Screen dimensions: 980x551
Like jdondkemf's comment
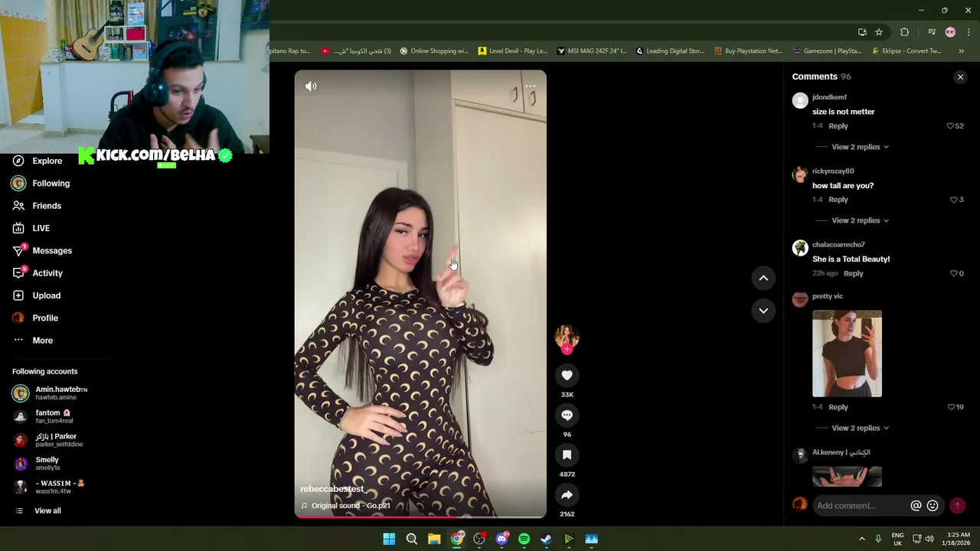coord(950,126)
